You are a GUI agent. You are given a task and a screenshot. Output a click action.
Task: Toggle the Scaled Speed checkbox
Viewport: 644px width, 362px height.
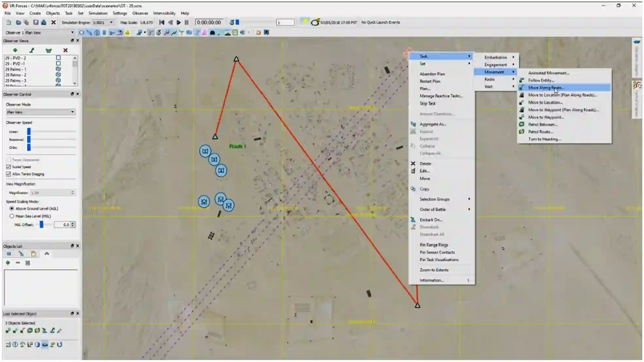[x=8, y=167]
